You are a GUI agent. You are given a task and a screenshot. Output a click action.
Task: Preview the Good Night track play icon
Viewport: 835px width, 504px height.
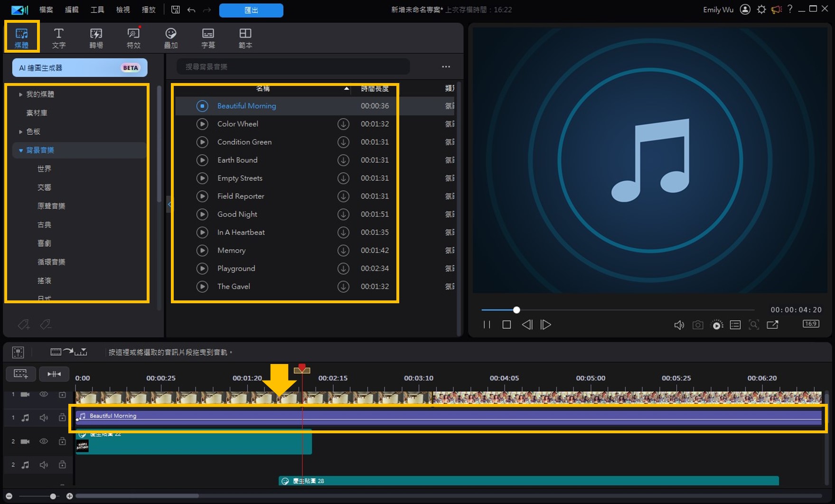(202, 214)
